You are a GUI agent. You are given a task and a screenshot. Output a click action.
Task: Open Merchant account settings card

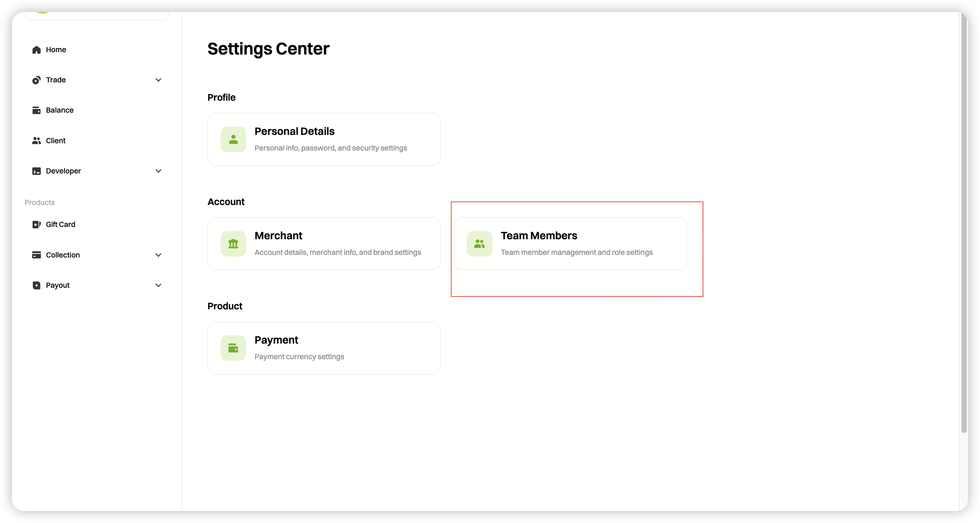pyautogui.click(x=324, y=244)
